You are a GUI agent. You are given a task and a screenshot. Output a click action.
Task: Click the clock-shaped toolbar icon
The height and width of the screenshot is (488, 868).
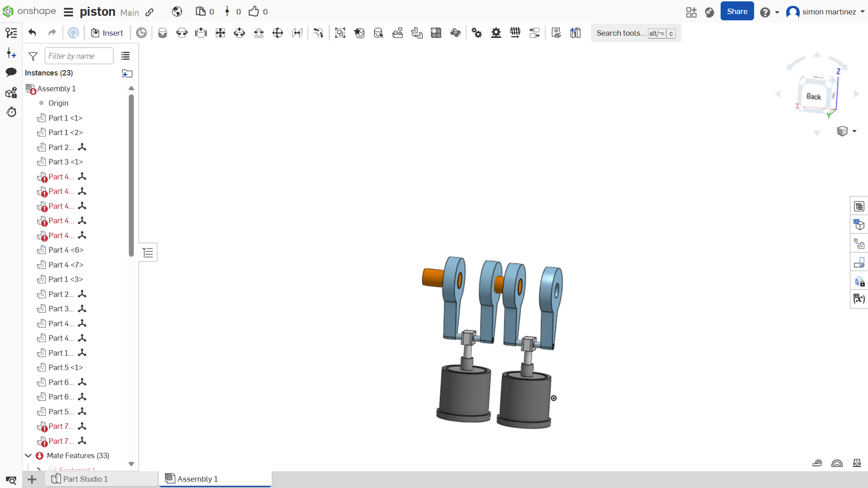[x=142, y=33]
